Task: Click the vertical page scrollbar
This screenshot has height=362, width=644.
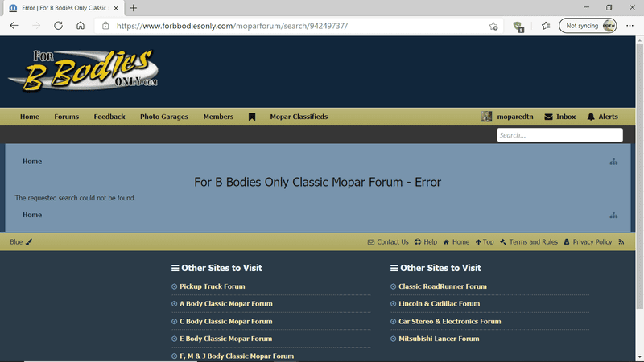Action: pyautogui.click(x=639, y=176)
